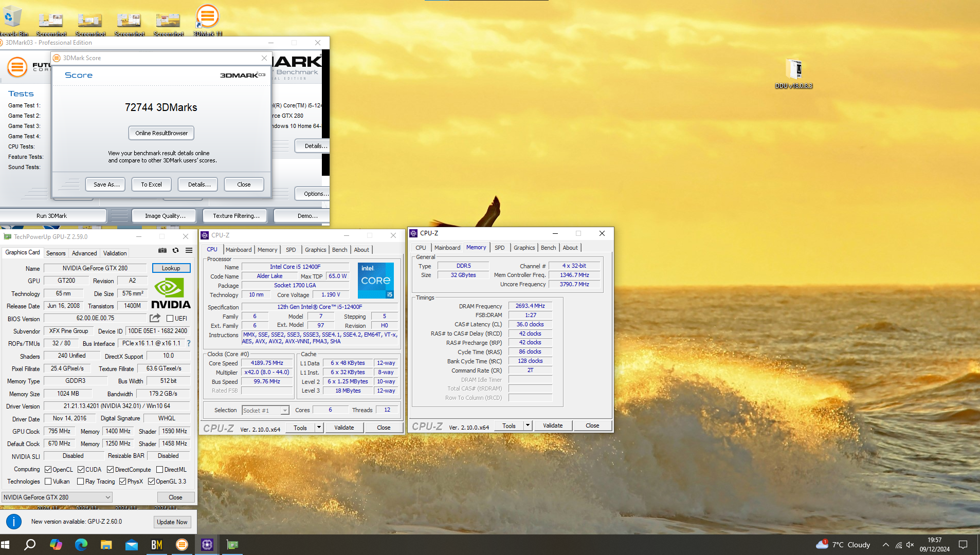This screenshot has width=980, height=555.
Task: Open the Bench tab in CPU-Z CPU window
Action: point(339,250)
